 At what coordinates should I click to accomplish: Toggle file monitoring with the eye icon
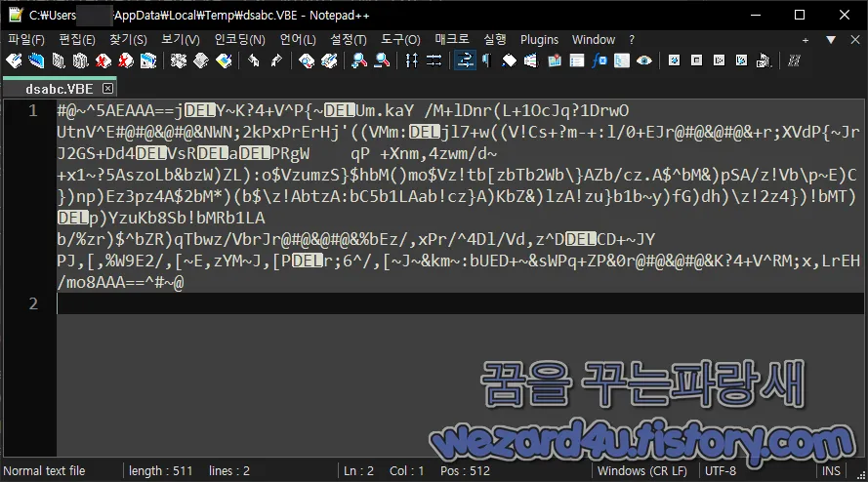(x=643, y=60)
